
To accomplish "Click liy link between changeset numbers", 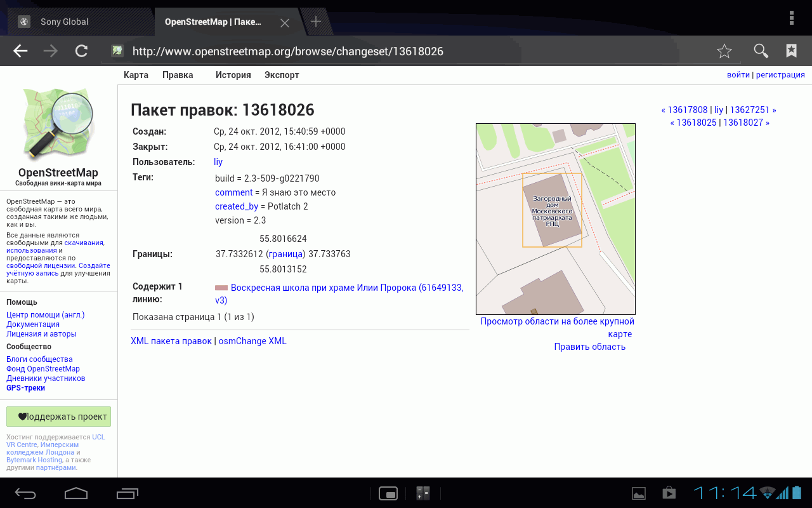I will 719,110.
